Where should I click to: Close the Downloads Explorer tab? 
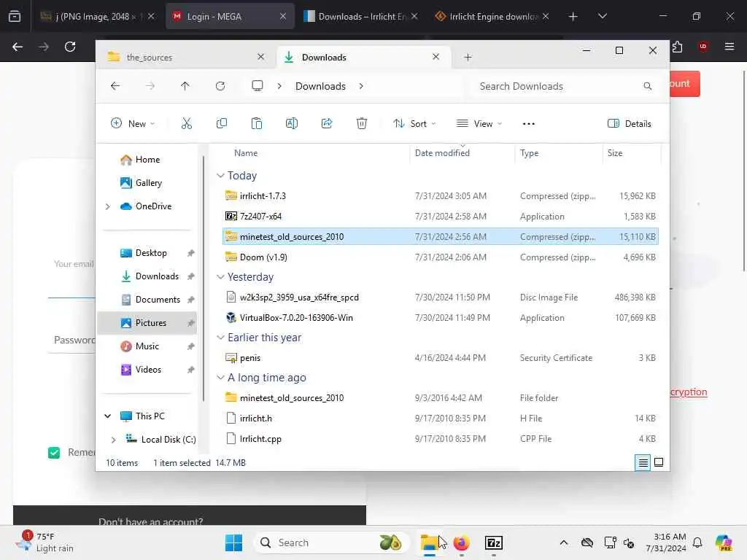tap(436, 57)
